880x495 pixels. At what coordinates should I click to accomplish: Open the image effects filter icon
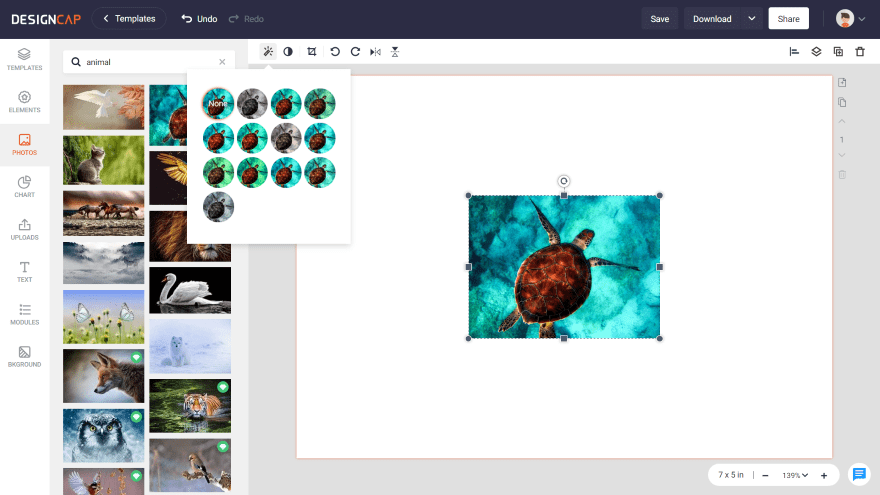tap(268, 52)
